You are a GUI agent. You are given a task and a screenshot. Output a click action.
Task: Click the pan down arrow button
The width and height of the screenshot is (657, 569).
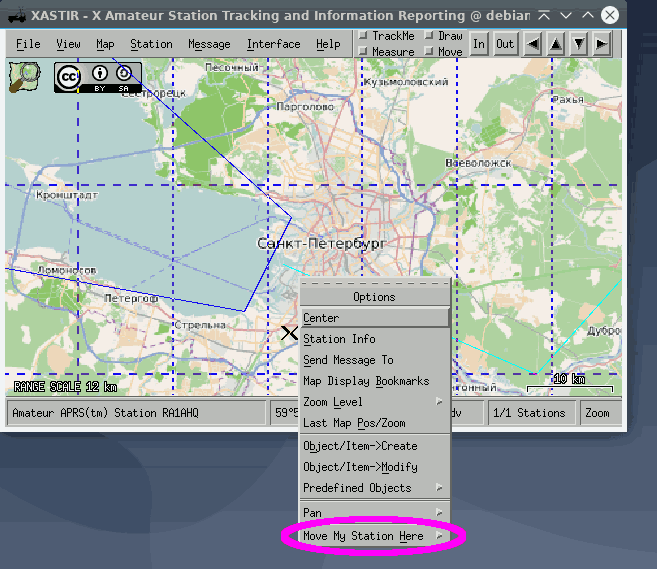pos(579,44)
